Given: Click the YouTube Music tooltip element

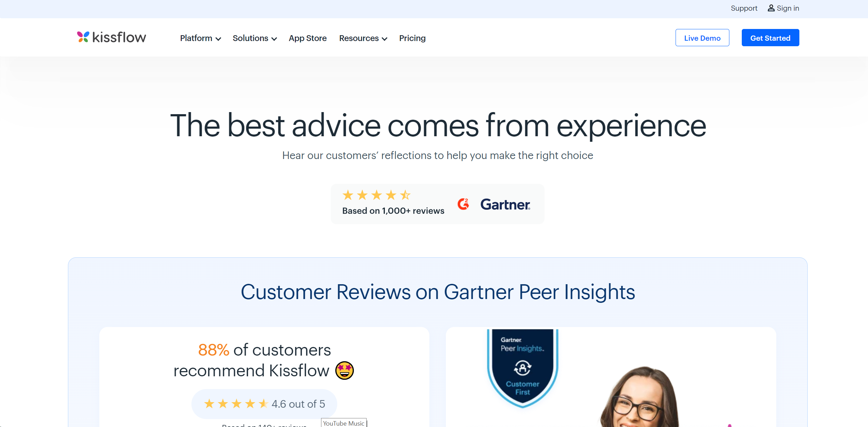Looking at the screenshot, I should [344, 423].
